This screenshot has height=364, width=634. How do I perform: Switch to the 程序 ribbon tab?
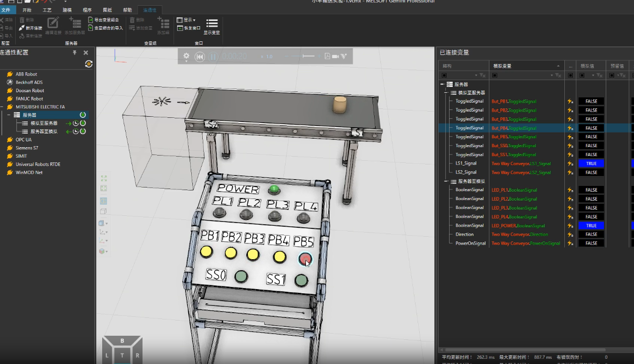tap(87, 10)
